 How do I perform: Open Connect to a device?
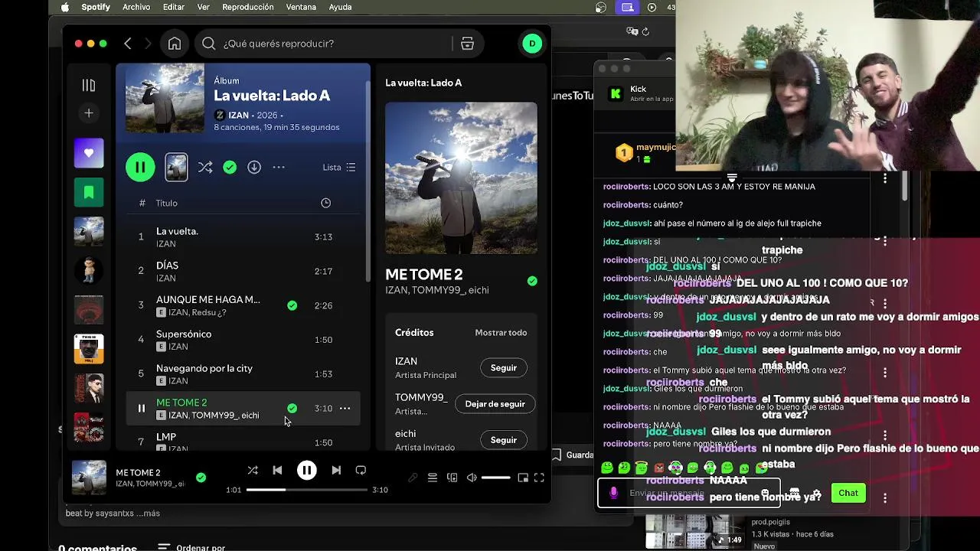[452, 478]
